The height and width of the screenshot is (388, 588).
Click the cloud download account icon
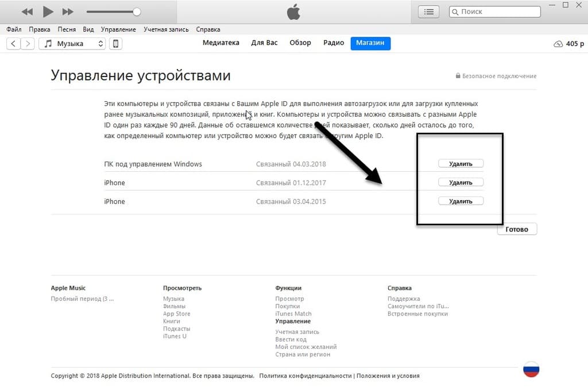click(x=558, y=44)
